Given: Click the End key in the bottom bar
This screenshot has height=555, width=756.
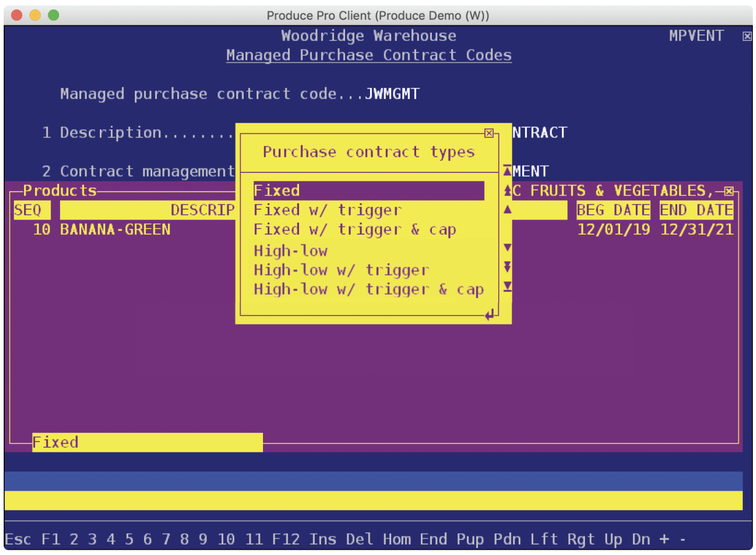Looking at the screenshot, I should (x=433, y=539).
